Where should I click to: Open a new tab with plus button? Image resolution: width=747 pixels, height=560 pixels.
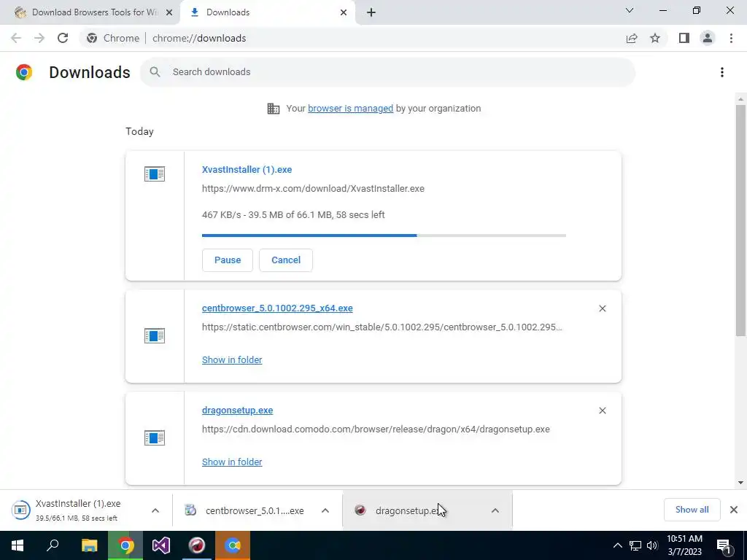point(371,12)
